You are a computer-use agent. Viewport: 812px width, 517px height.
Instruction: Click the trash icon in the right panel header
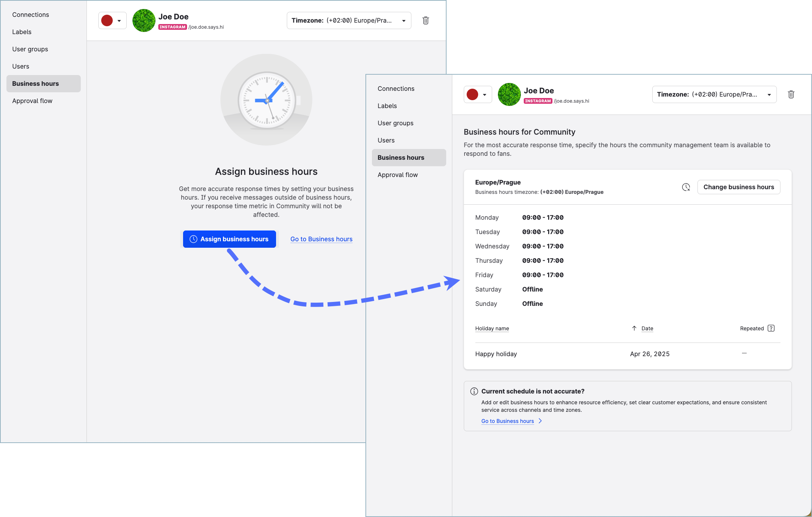791,94
